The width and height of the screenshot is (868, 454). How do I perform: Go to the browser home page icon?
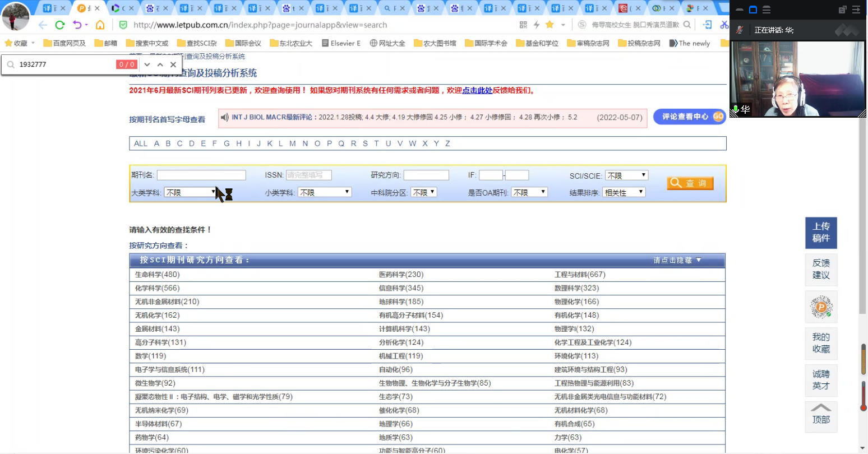click(100, 25)
